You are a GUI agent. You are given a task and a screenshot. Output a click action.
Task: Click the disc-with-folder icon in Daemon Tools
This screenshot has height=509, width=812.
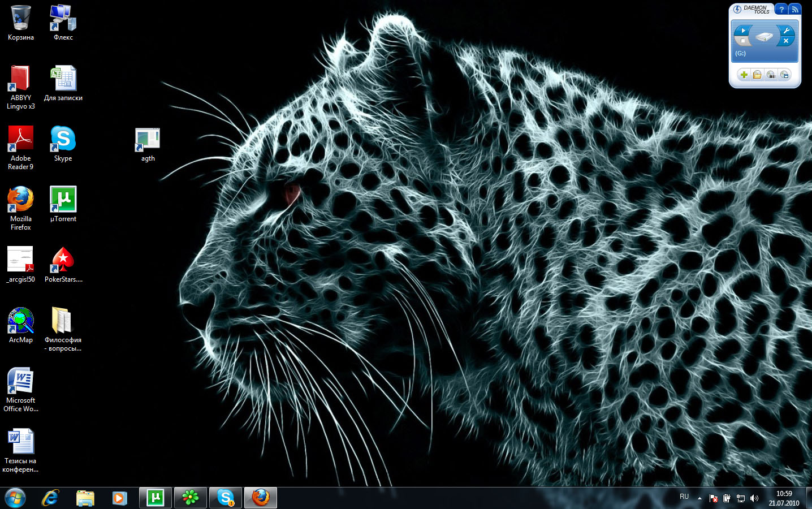pyautogui.click(x=757, y=75)
